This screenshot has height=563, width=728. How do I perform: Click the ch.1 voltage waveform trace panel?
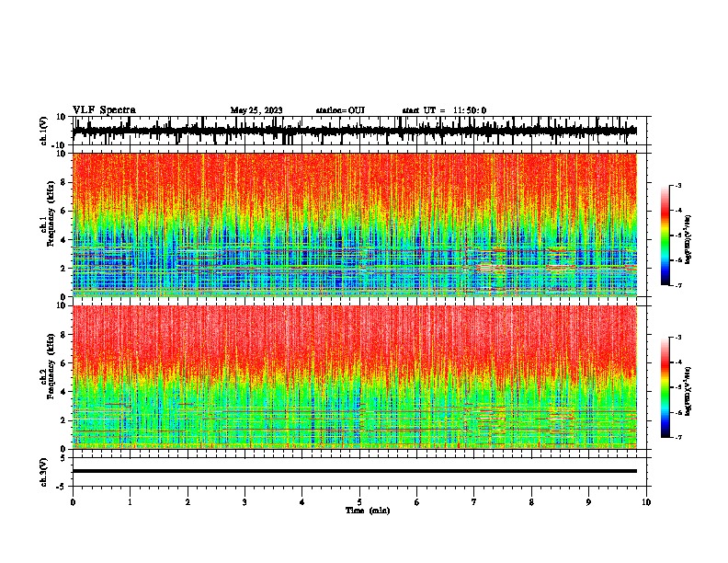pos(361,131)
